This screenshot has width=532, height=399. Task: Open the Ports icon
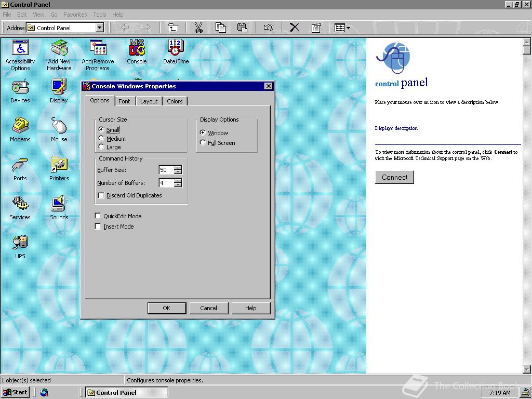[20, 169]
